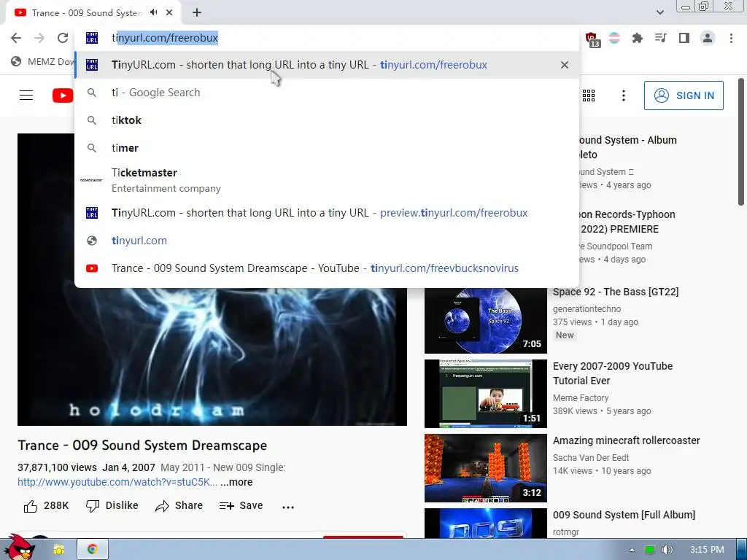Click the browser forward arrow
Viewport: 747px width, 560px height.
[39, 38]
